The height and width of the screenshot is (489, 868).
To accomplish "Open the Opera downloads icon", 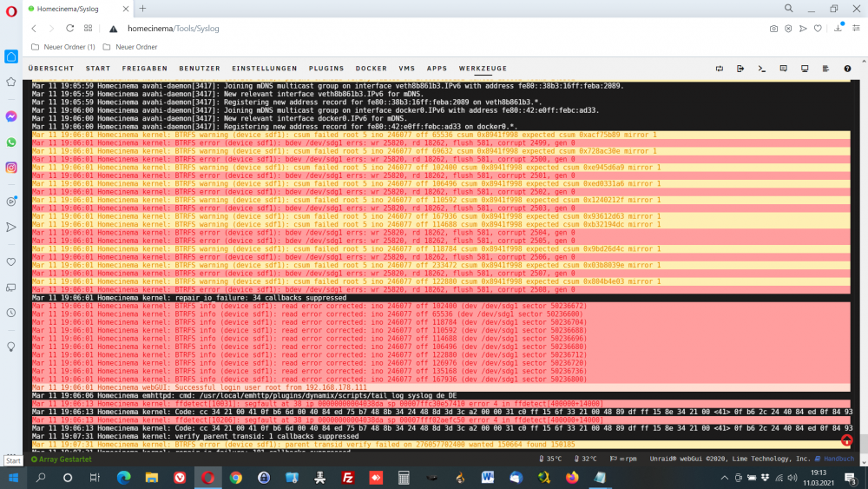I will (838, 29).
